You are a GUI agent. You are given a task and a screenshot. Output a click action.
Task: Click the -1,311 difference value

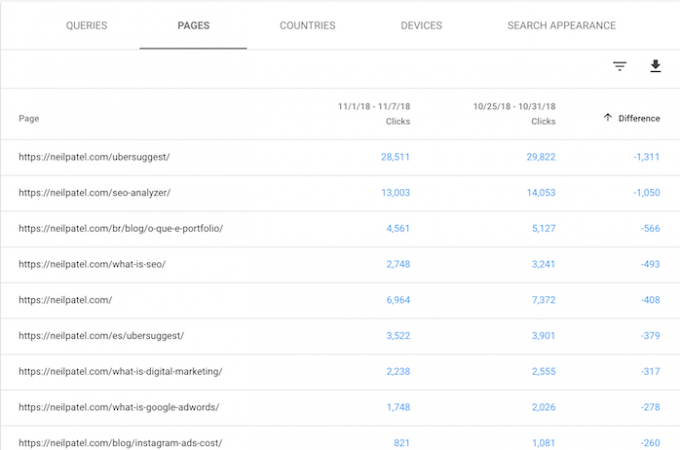pyautogui.click(x=646, y=157)
